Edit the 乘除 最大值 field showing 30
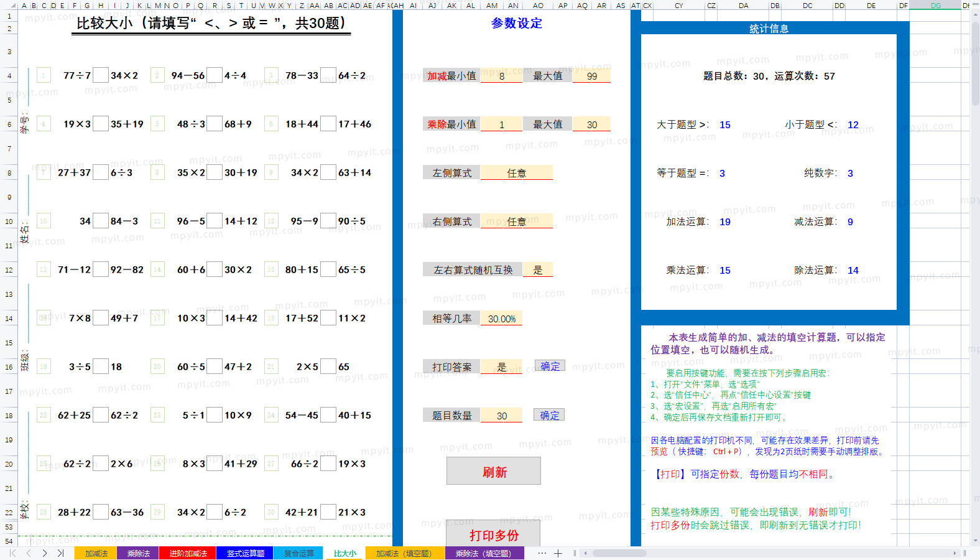The height and width of the screenshot is (560, 980). 591,124
